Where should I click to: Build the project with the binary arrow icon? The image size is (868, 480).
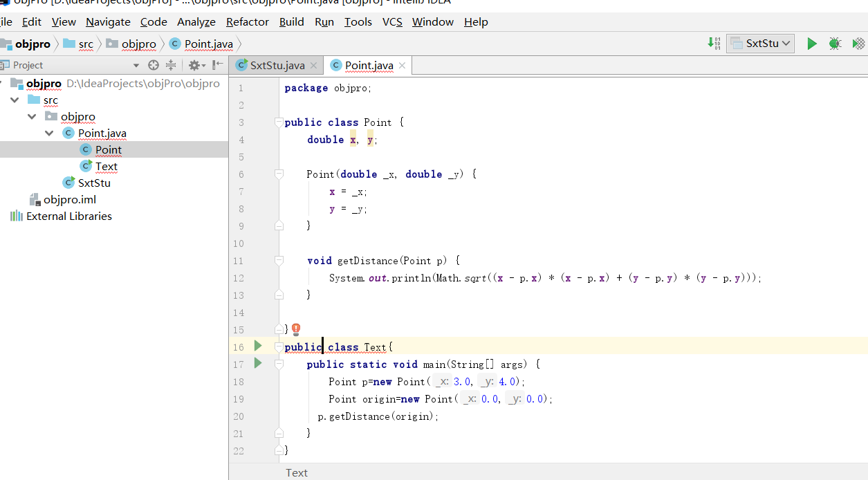(x=714, y=44)
